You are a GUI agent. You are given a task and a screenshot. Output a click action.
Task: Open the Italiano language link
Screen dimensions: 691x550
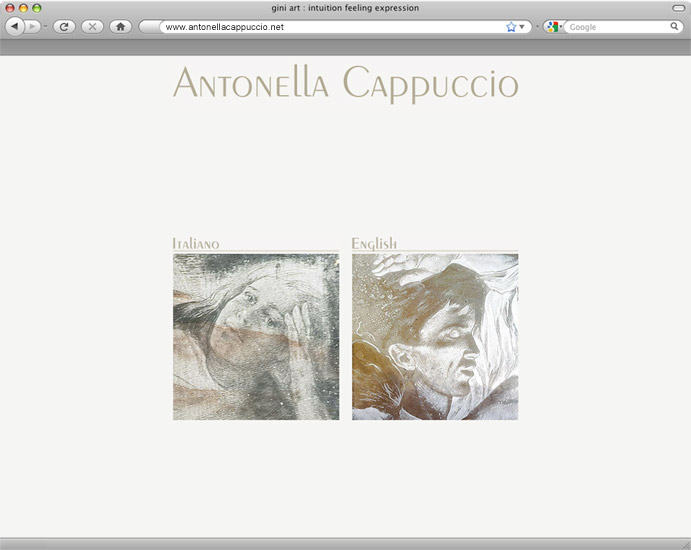click(196, 243)
